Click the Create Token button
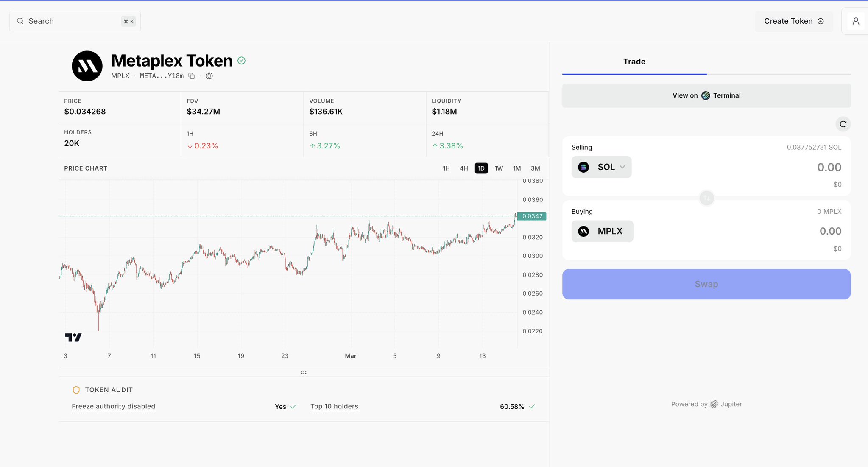 (793, 21)
